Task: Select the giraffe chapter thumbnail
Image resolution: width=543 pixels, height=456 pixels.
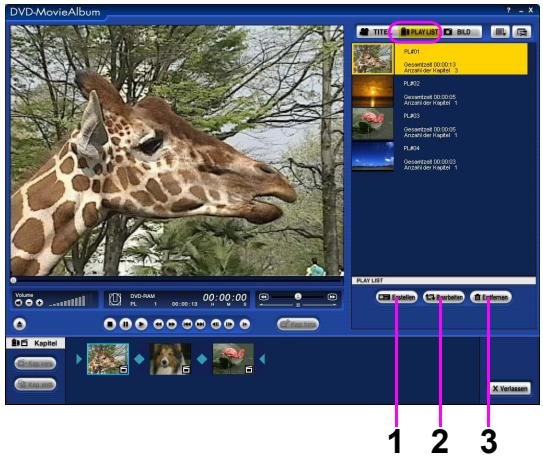Action: pos(108,359)
